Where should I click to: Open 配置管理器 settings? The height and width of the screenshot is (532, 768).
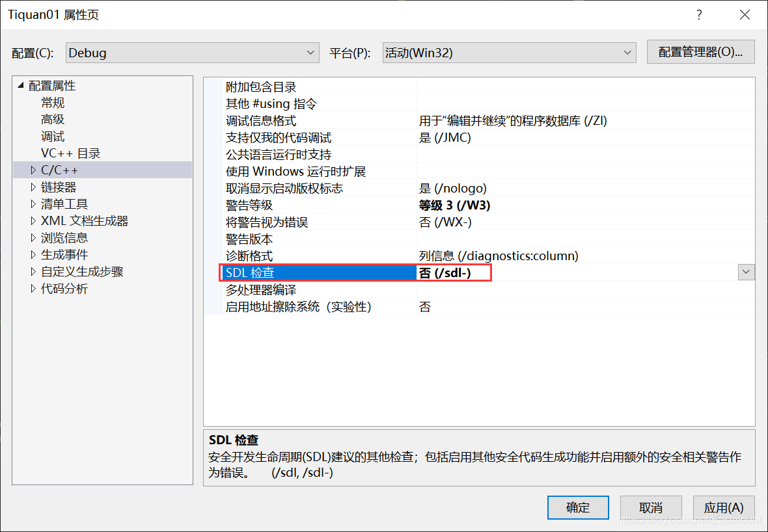(700, 53)
